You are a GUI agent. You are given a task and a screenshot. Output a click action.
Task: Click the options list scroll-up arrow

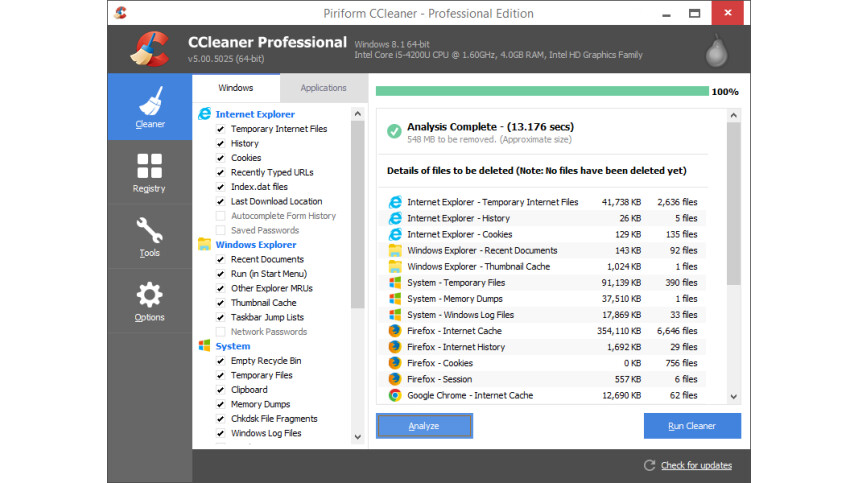358,114
